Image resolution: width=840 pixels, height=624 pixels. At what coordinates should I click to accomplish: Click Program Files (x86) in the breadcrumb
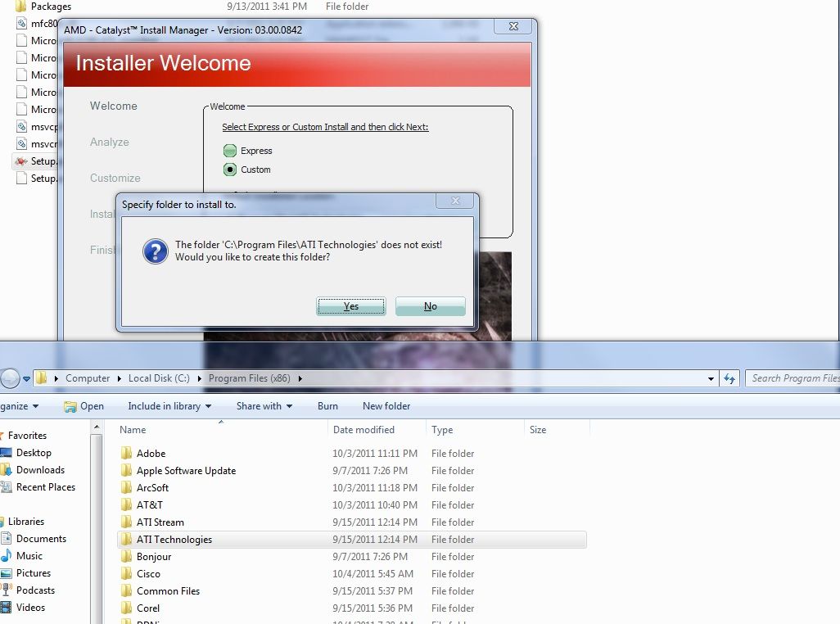tap(249, 378)
